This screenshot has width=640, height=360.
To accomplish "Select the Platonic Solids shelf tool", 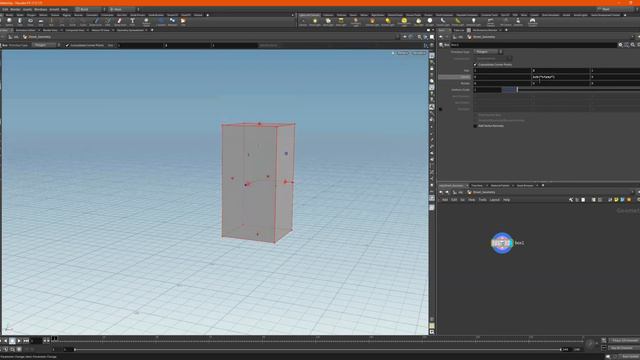I will click(x=146, y=22).
